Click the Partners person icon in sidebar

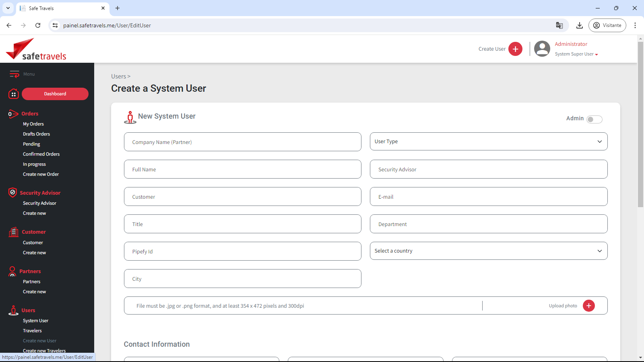click(12, 271)
